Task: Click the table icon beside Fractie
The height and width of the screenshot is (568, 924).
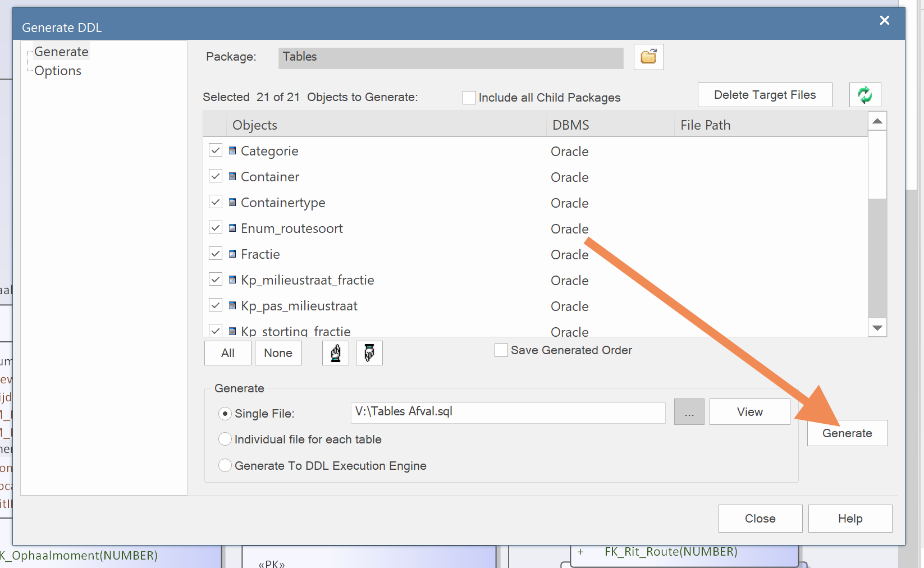Action: coord(232,254)
